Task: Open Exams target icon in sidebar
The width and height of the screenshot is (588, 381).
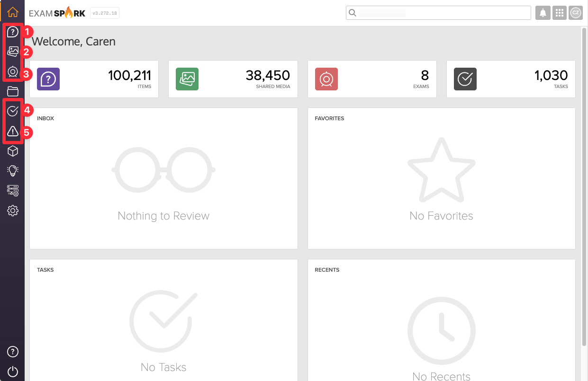Action: (13, 72)
